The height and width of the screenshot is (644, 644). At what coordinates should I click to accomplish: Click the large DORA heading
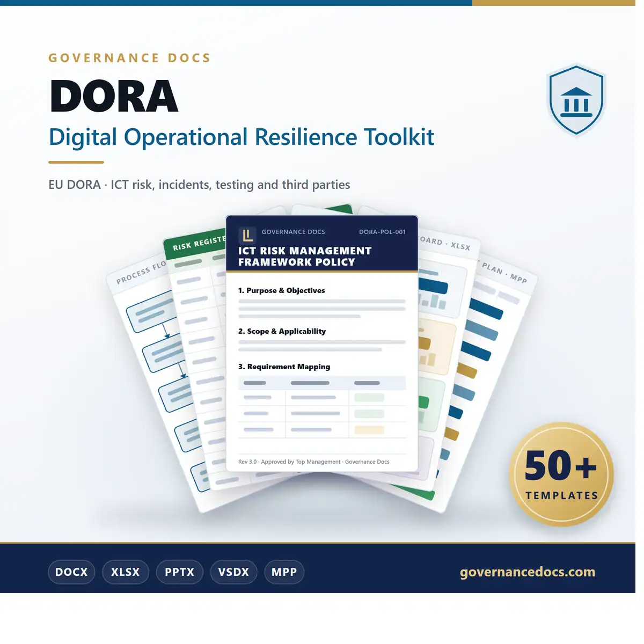click(x=114, y=97)
